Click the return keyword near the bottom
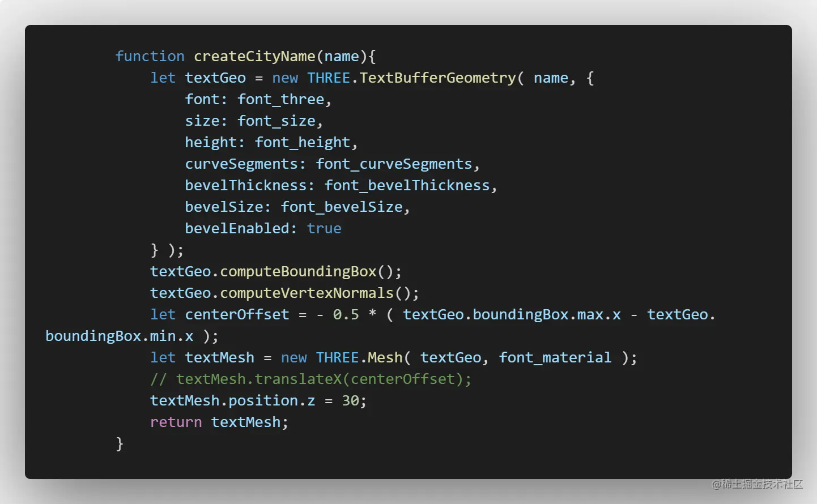Viewport: 817px width, 504px height. coord(176,422)
